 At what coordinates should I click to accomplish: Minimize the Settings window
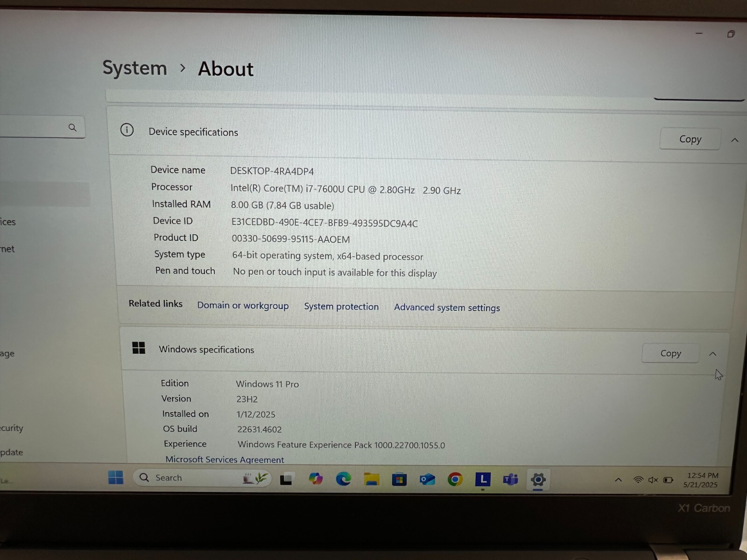tap(699, 34)
